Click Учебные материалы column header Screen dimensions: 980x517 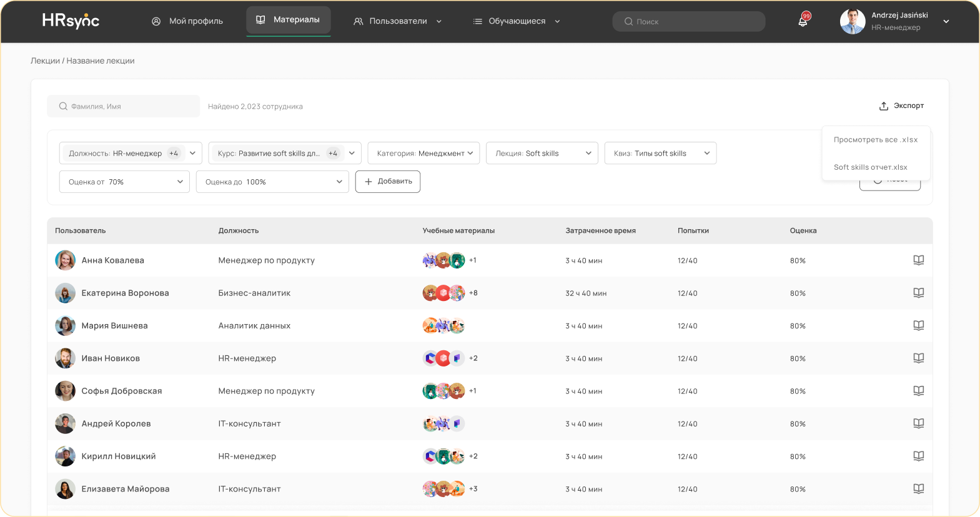point(458,230)
